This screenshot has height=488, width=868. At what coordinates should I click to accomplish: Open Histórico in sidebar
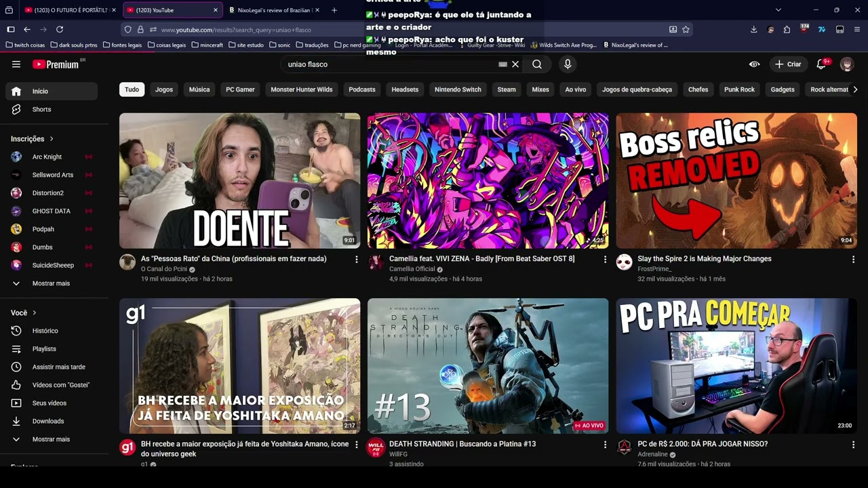coord(52,331)
